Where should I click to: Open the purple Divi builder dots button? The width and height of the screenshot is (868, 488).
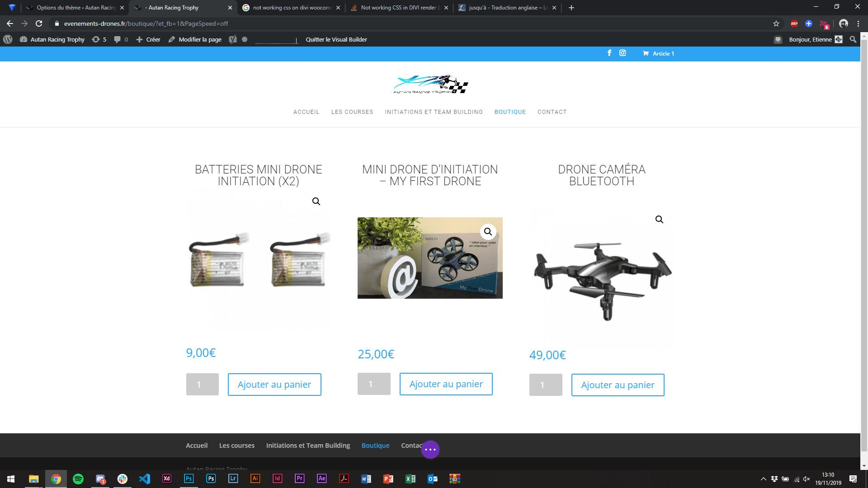[430, 450]
